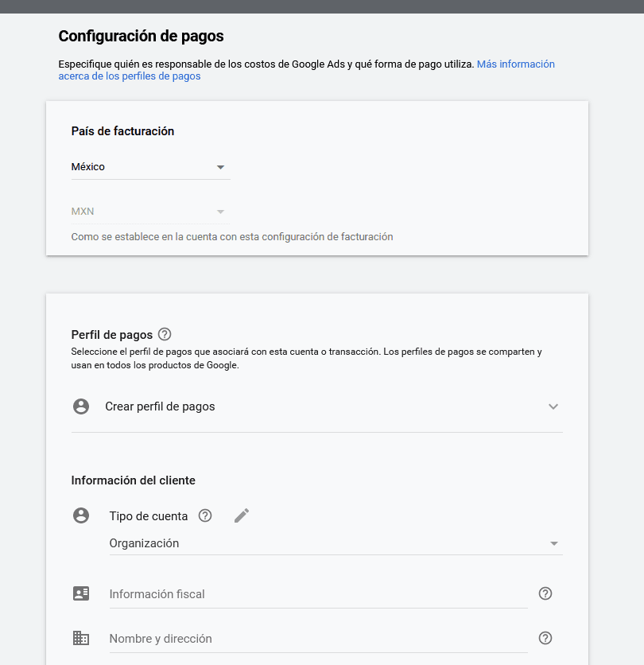Viewport: 644px width, 665px height.
Task: Click the arrow beside the México selection
Action: (221, 167)
